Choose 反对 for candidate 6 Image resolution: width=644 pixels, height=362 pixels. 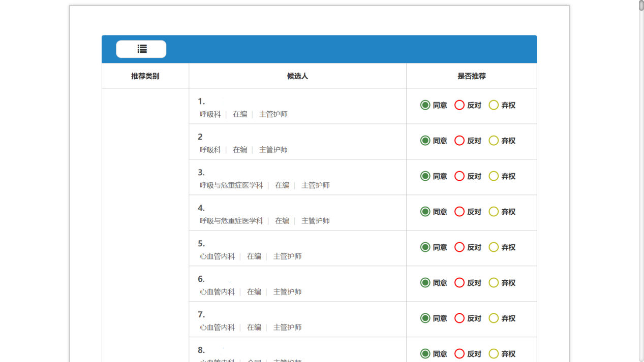click(459, 283)
